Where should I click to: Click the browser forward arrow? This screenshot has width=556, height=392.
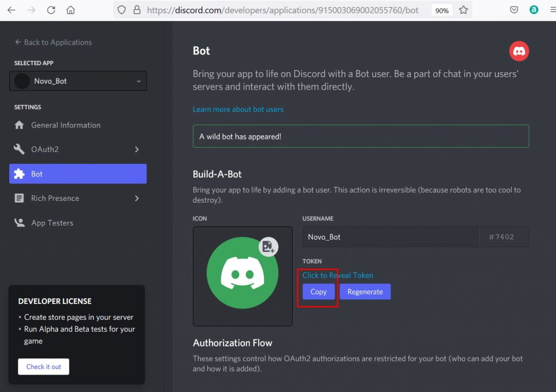coord(31,10)
